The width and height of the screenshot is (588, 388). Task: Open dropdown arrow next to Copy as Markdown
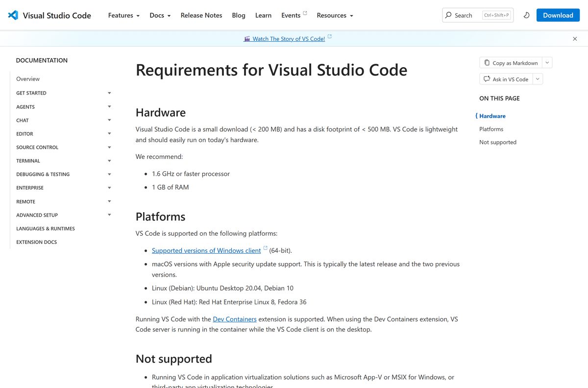547,63
